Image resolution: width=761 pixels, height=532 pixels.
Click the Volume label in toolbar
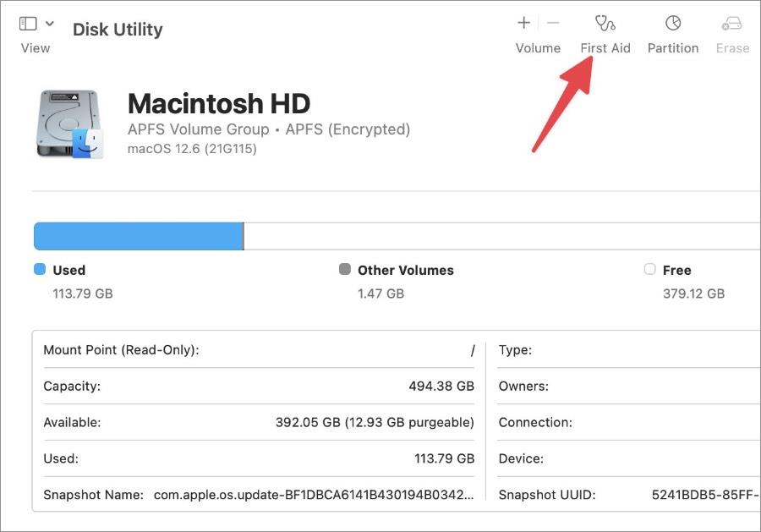coord(538,48)
